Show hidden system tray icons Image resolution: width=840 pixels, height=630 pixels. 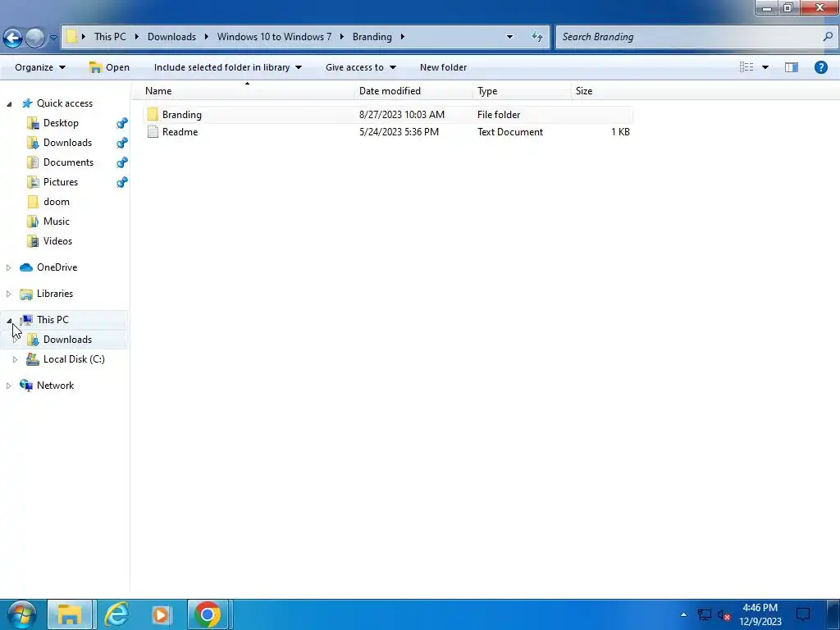pos(683,614)
